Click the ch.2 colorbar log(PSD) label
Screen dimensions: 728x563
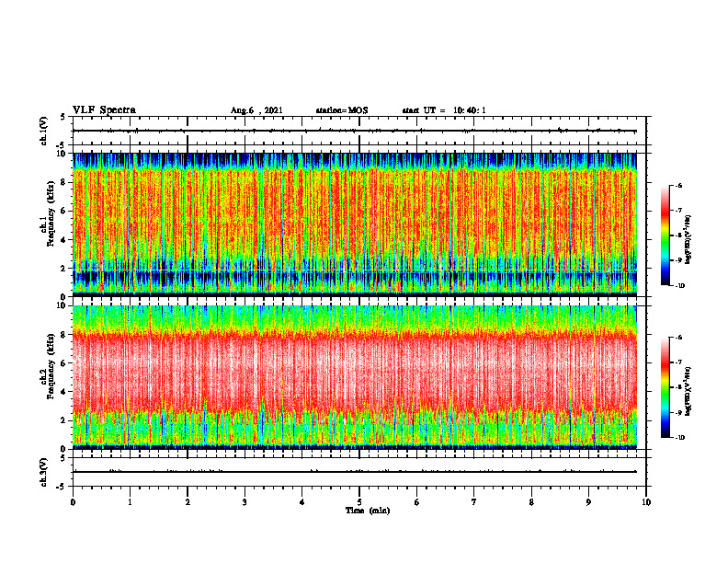(x=688, y=391)
